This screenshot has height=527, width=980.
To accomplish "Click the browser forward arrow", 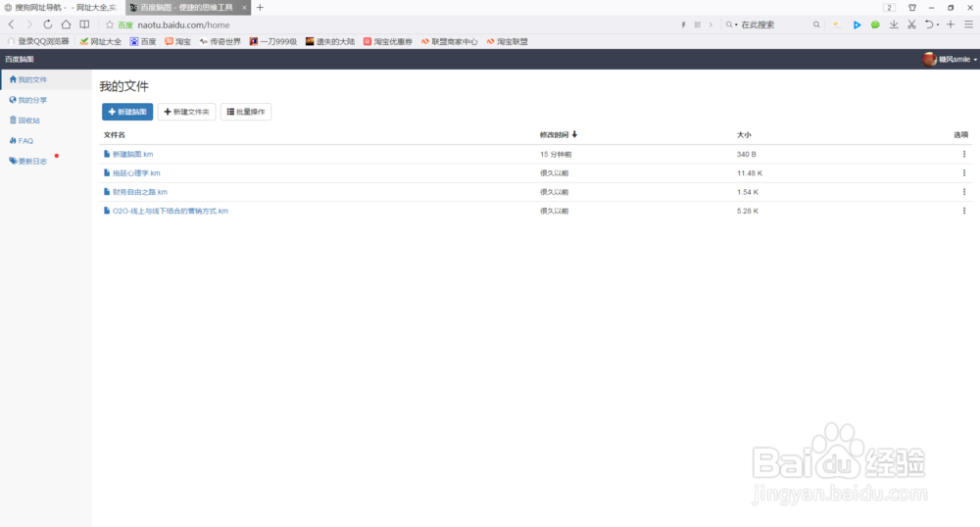I will 29,24.
